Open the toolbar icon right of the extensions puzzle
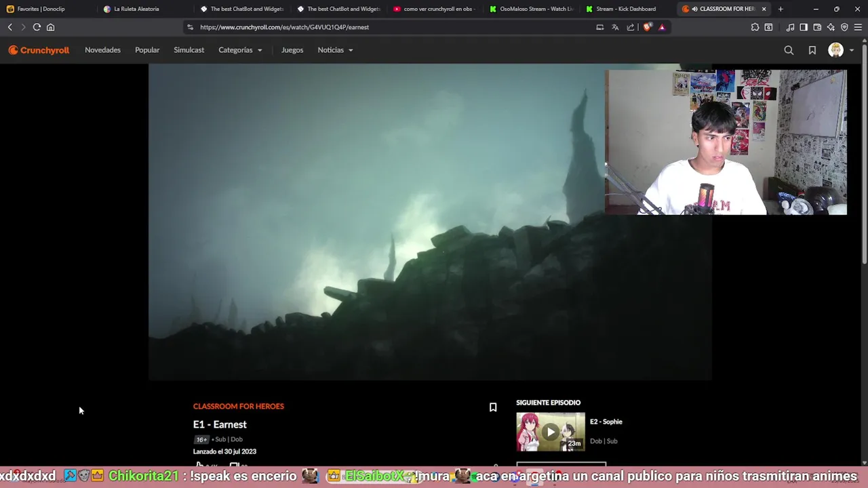This screenshot has width=868, height=488. tap(768, 27)
